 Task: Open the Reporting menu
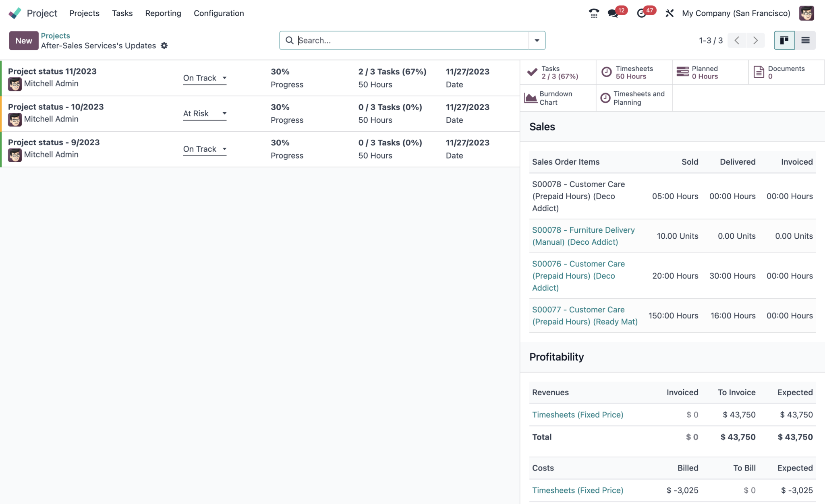[163, 13]
